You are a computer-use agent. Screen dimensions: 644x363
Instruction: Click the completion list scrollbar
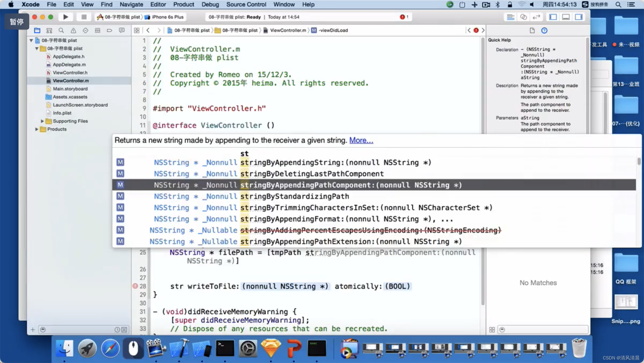pyautogui.click(x=639, y=161)
